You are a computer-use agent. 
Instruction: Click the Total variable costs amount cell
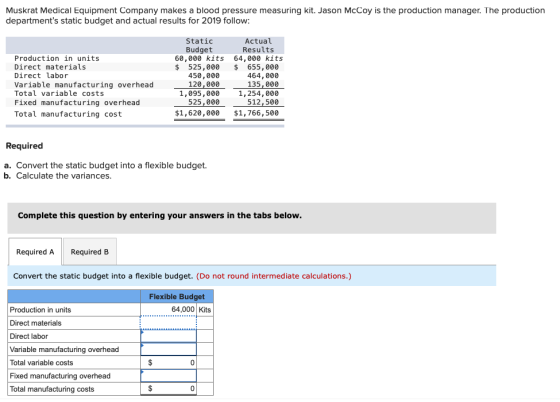tap(168, 362)
